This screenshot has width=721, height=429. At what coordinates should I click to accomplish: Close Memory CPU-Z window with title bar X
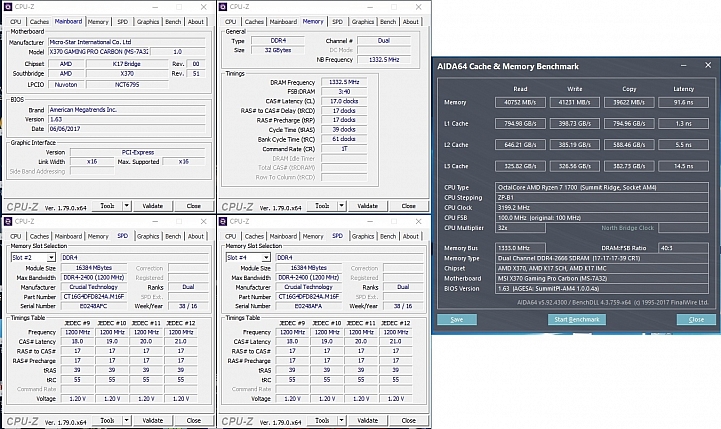(418, 7)
